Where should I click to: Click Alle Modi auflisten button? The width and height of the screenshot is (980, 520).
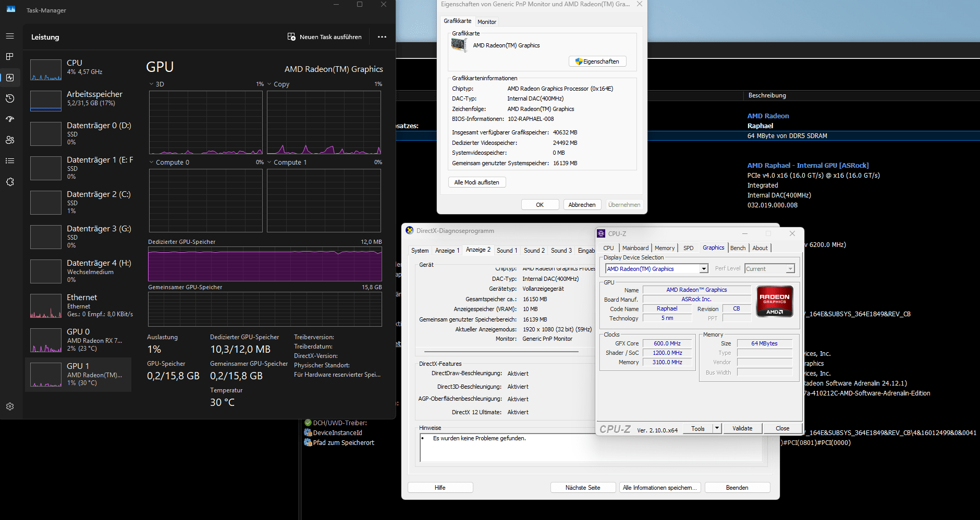point(477,182)
